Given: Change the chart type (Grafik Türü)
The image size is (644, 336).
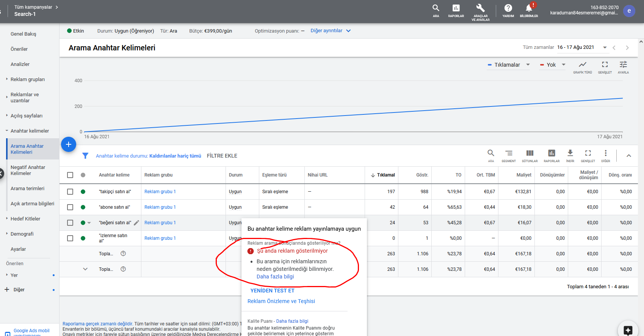Looking at the screenshot, I should 583,67.
